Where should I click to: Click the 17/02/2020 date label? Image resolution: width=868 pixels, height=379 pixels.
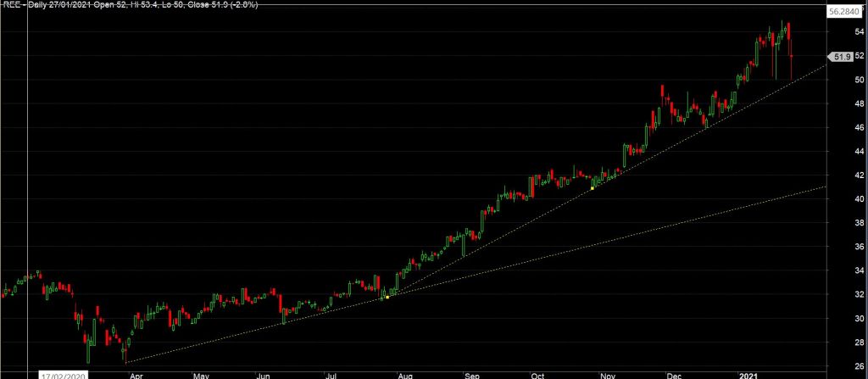(x=63, y=376)
